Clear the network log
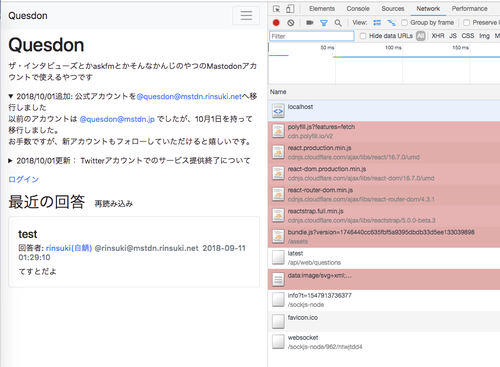 coord(291,23)
